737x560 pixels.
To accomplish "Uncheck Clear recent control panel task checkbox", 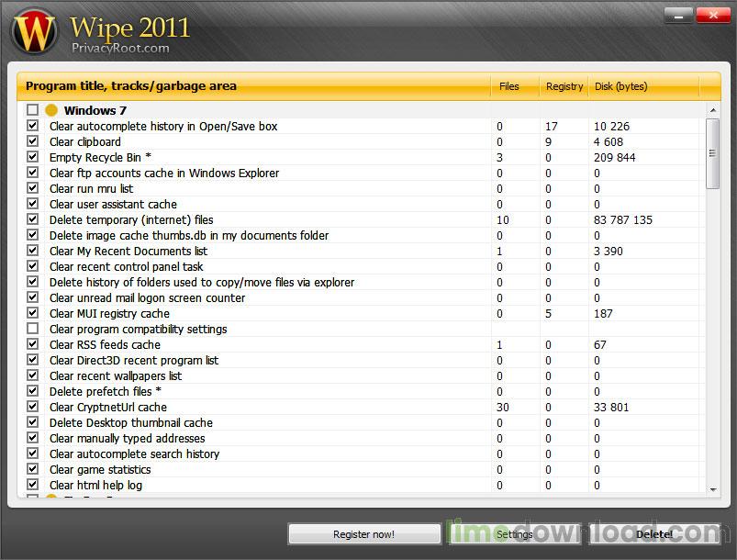I will click(x=32, y=266).
